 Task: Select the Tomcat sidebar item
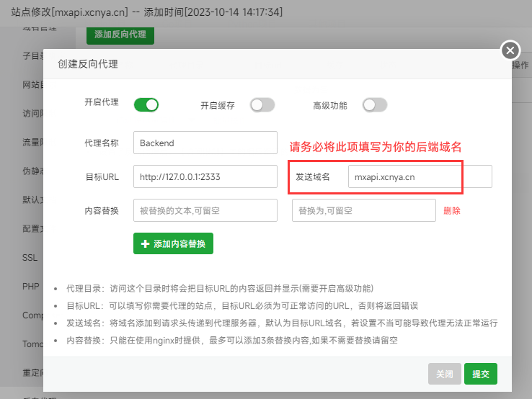pos(32,344)
